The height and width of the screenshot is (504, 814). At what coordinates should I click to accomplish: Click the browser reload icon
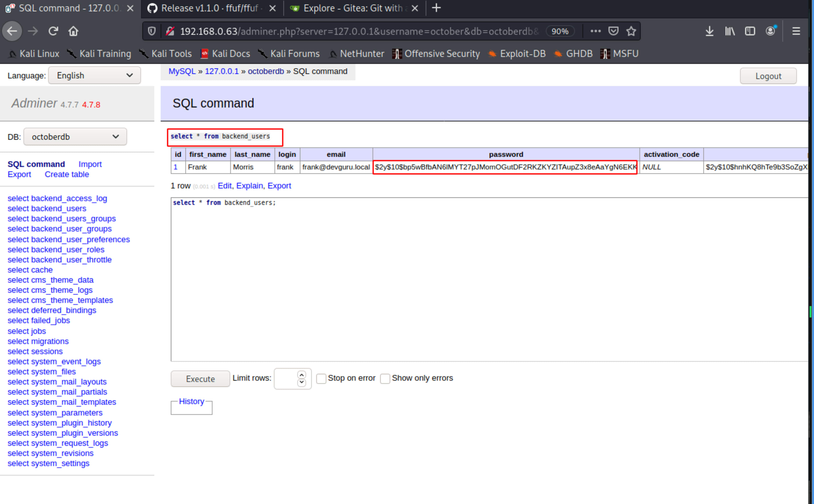(53, 31)
